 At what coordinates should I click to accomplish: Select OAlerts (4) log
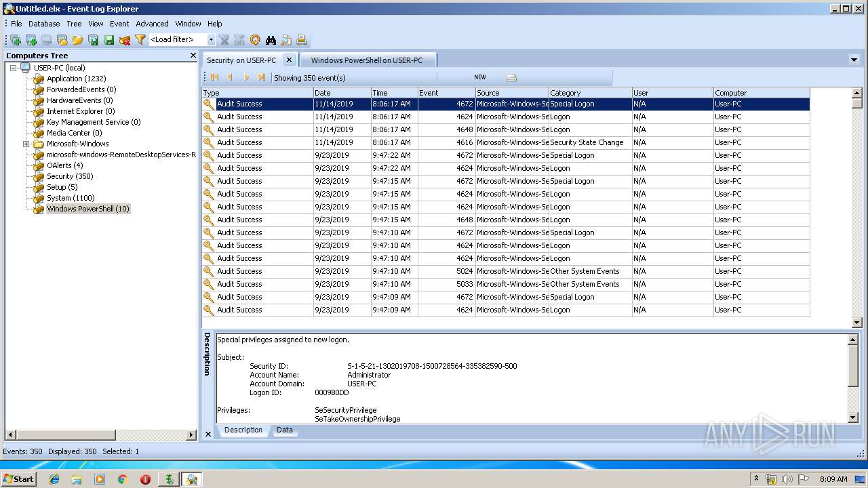(64, 165)
